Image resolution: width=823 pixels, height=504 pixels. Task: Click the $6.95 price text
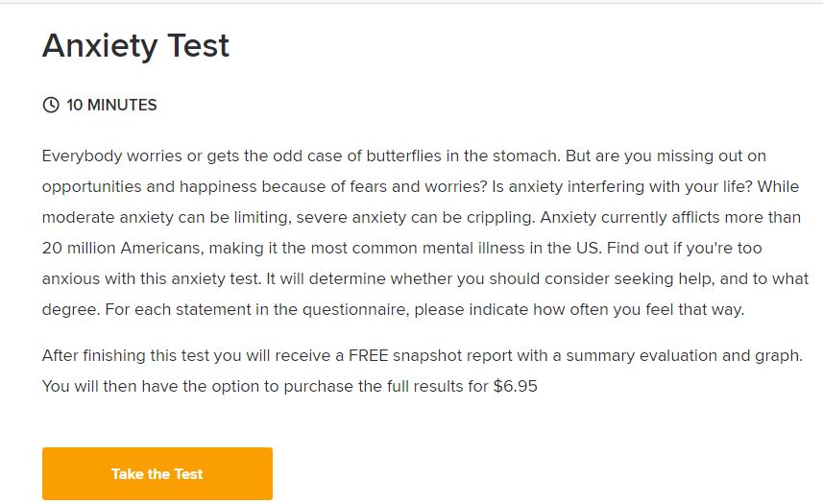[x=516, y=387]
